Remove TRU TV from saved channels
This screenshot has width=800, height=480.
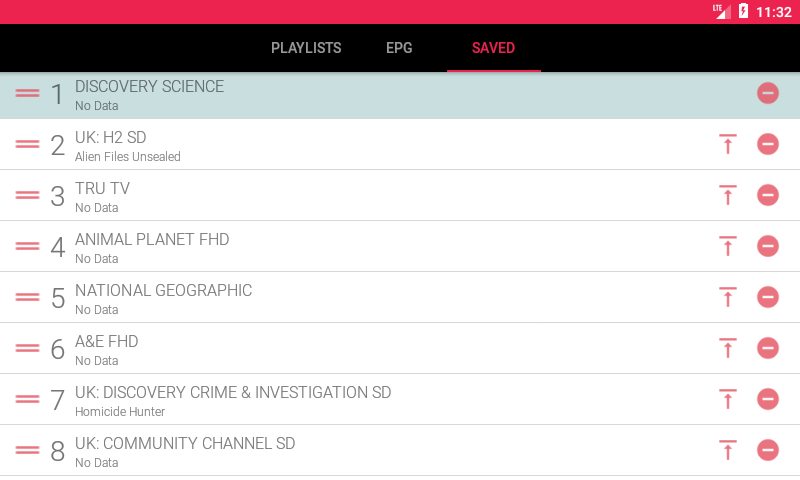(767, 195)
